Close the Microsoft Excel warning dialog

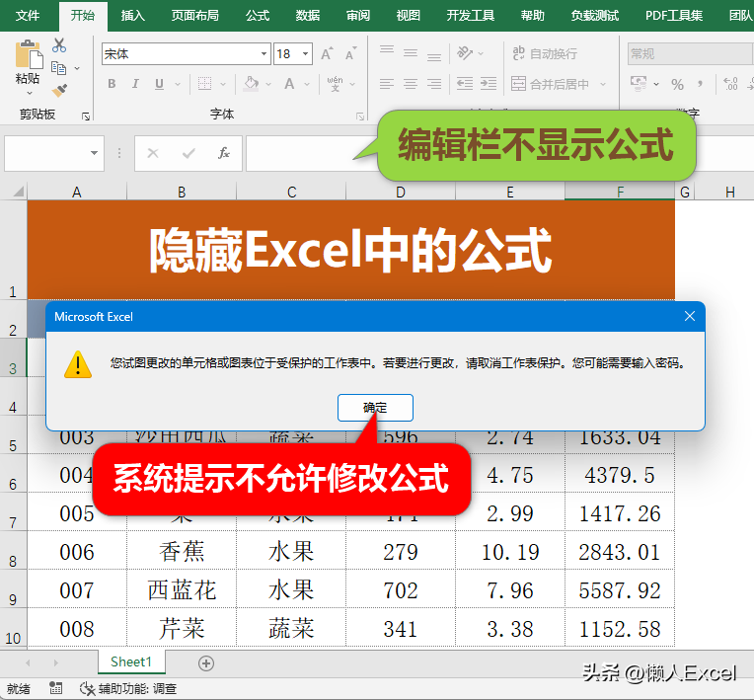[690, 316]
